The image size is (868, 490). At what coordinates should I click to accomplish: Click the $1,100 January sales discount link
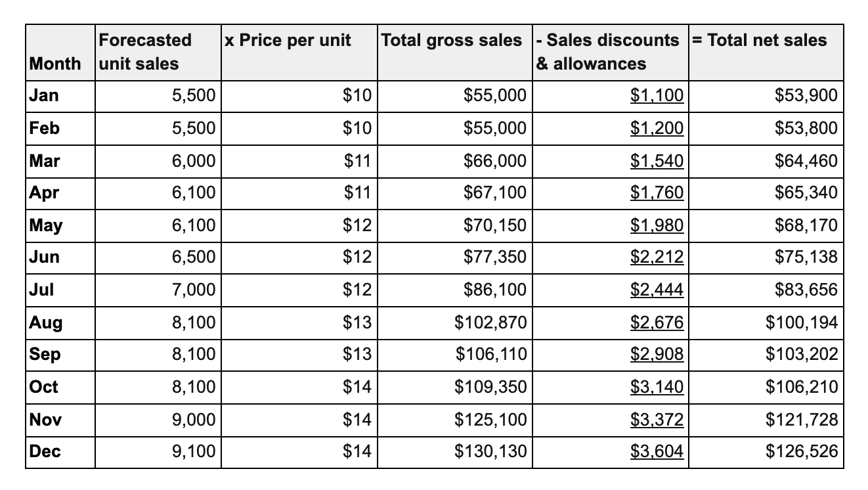point(657,96)
